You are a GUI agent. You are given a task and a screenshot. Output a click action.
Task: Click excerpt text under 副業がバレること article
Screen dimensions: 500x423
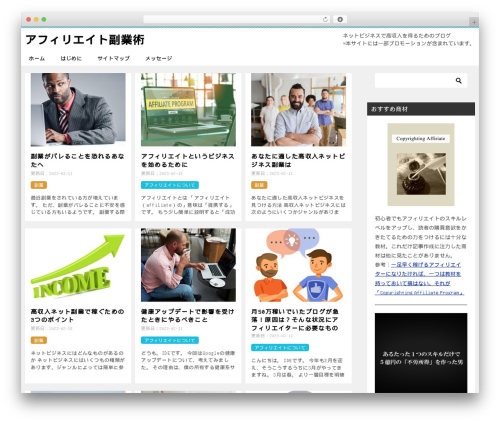[78, 205]
